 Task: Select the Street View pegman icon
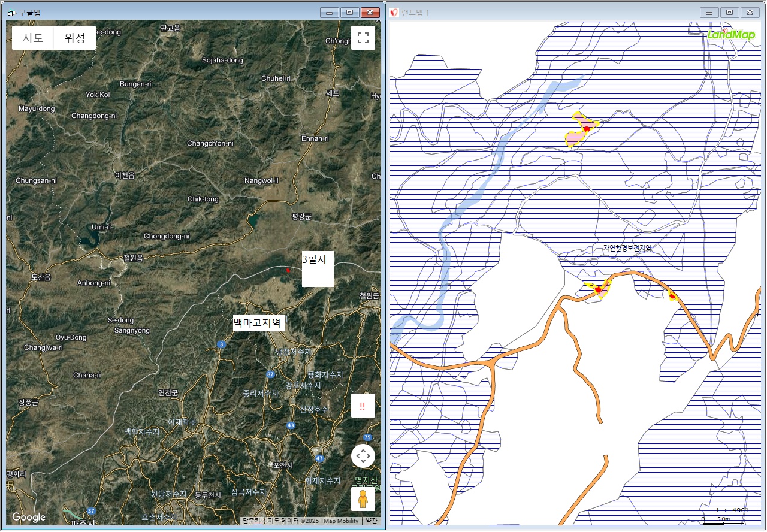pos(363,498)
